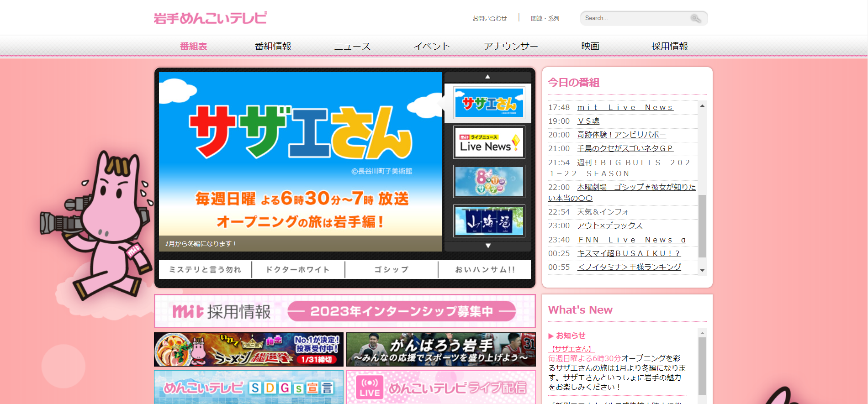Open the めんこいテレビライブ配信 banner

tap(441, 387)
